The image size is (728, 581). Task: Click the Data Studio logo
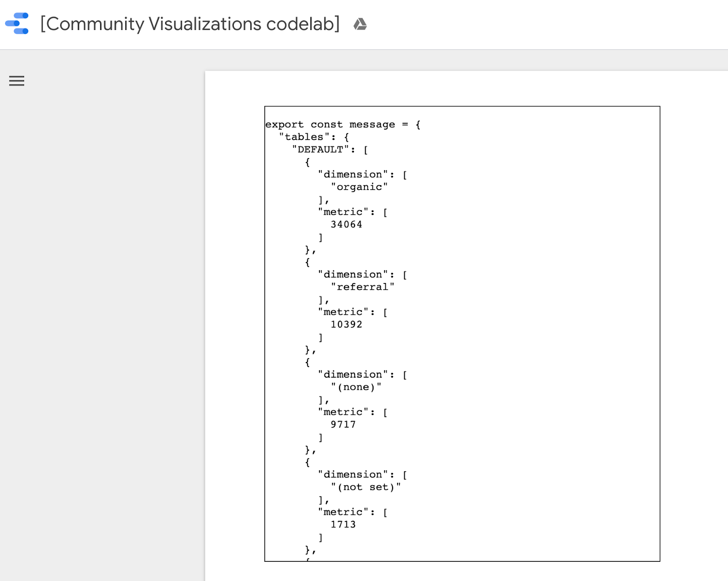17,24
